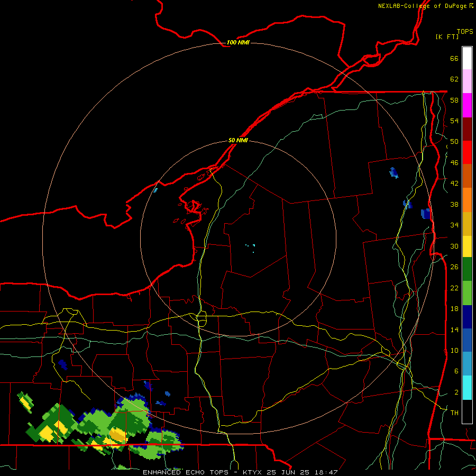The image size is (476, 476).
Task: Click the 'TOPS' legend title
Action: tap(465, 31)
